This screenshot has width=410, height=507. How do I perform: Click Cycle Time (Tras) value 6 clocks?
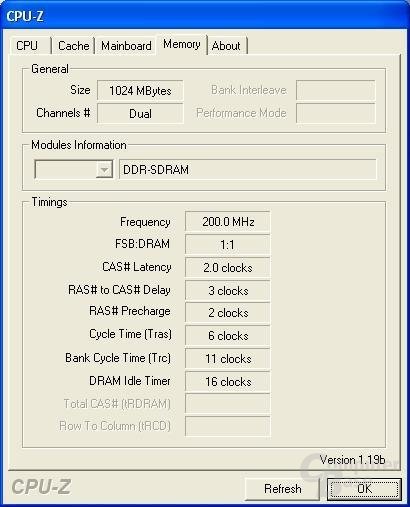pos(228,336)
